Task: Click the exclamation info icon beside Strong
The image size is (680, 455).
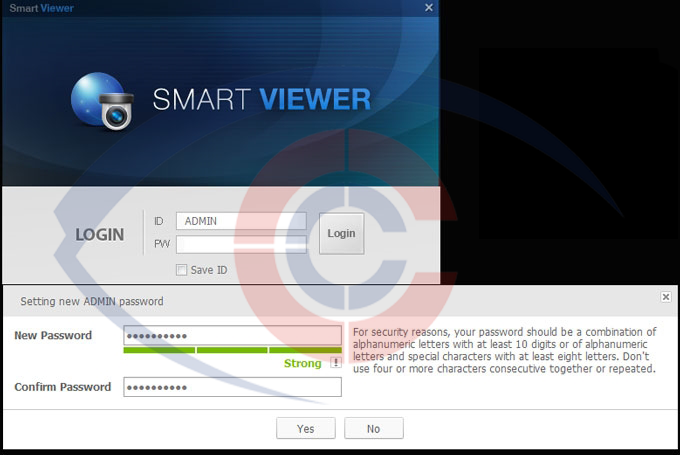Action: pyautogui.click(x=336, y=363)
